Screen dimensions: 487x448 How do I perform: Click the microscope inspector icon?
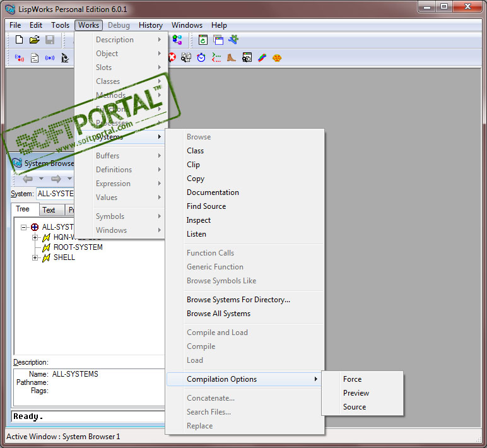click(x=65, y=58)
